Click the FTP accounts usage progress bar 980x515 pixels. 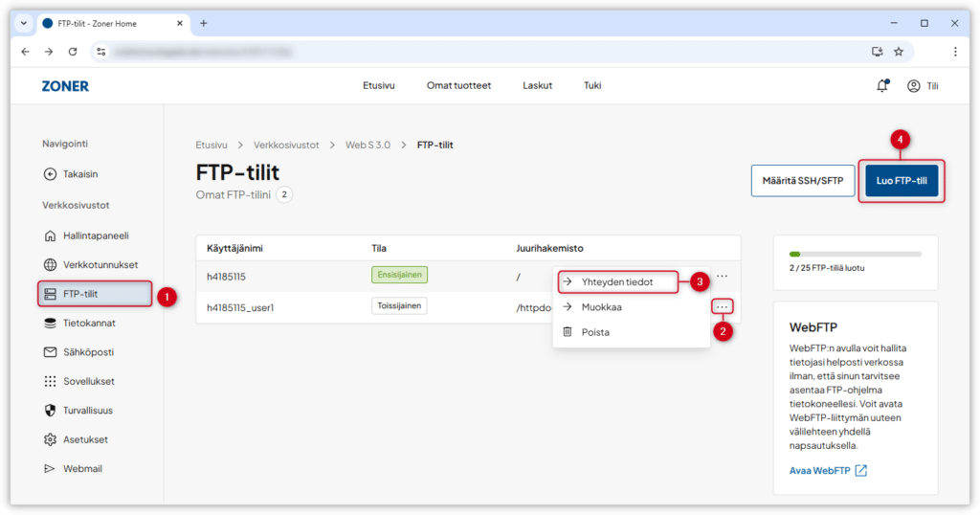pyautogui.click(x=855, y=255)
